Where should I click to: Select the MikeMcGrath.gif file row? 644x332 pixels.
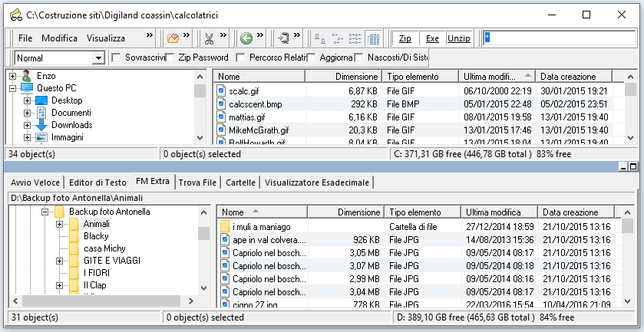tap(414, 130)
